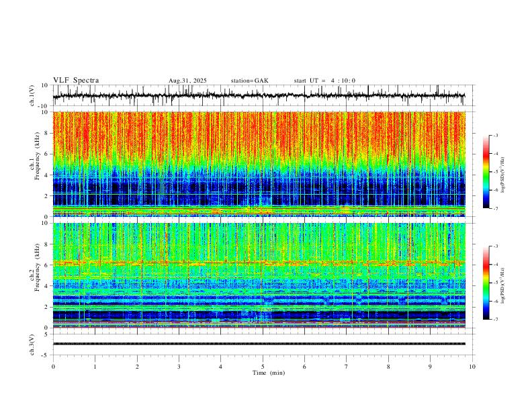Click the "-6" value on ch.1 colorbar
This screenshot has height=411, width=532.
(x=495, y=190)
